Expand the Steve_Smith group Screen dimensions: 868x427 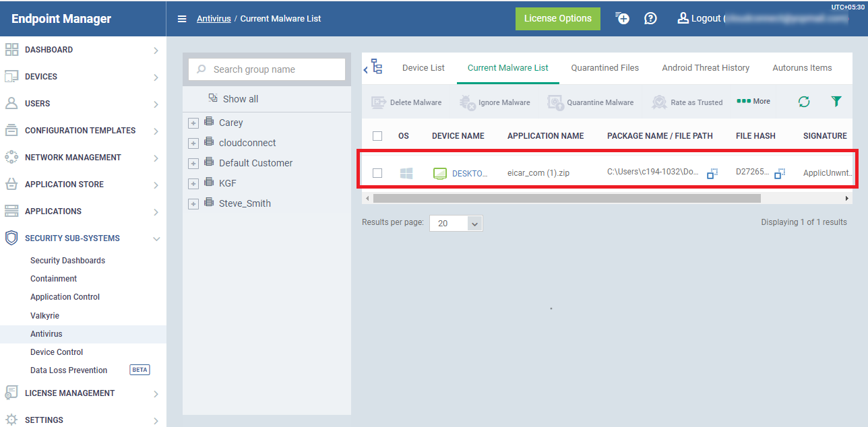click(x=193, y=204)
